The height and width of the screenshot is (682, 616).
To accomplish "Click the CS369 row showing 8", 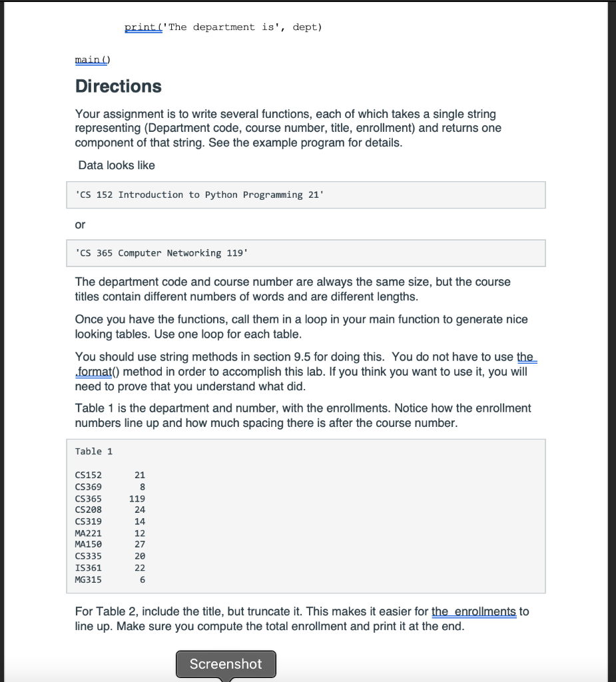I will (110, 487).
